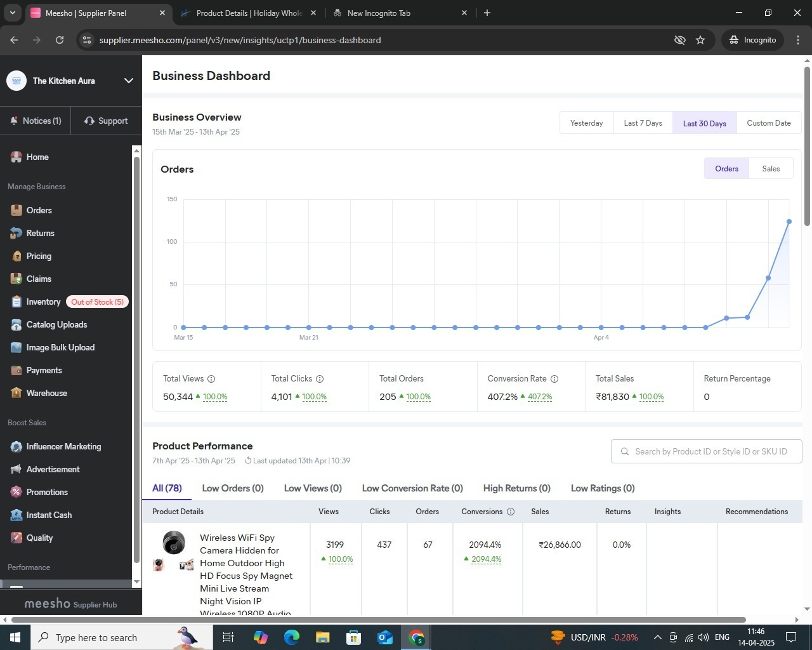The image size is (812, 650).
Task: Open Chrome tab search dropdown arrow
Action: coord(12,13)
